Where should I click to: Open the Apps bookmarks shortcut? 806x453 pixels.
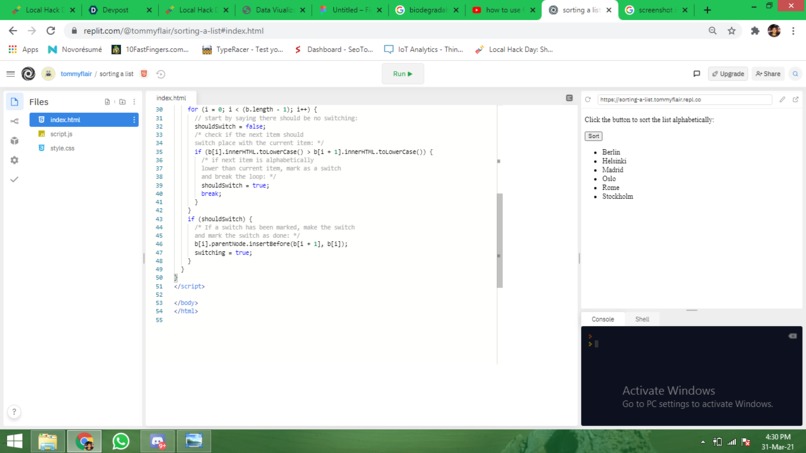24,49
